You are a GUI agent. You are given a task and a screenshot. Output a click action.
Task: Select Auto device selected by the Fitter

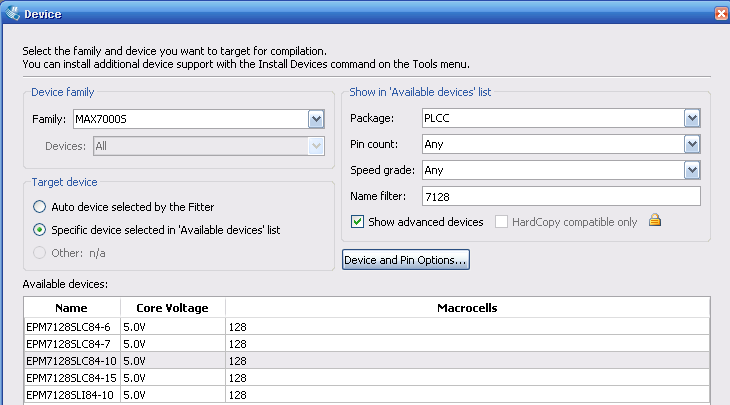[x=40, y=207]
